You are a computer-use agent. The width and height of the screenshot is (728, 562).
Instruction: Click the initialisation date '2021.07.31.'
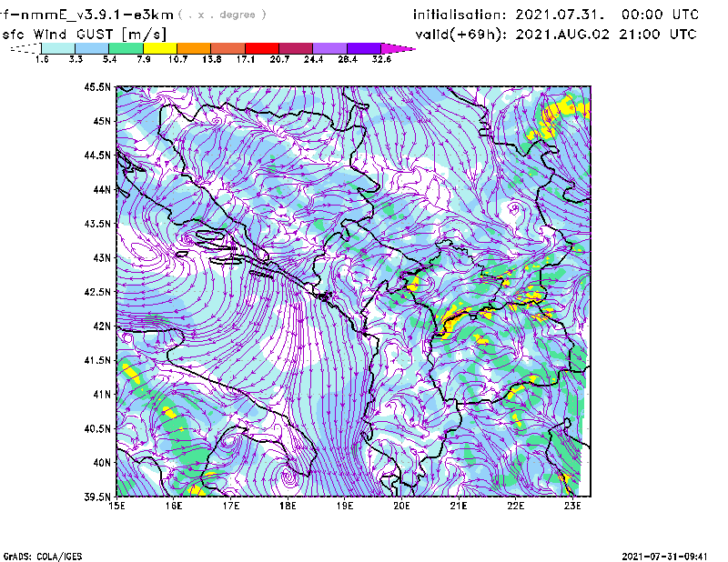[x=560, y=15]
